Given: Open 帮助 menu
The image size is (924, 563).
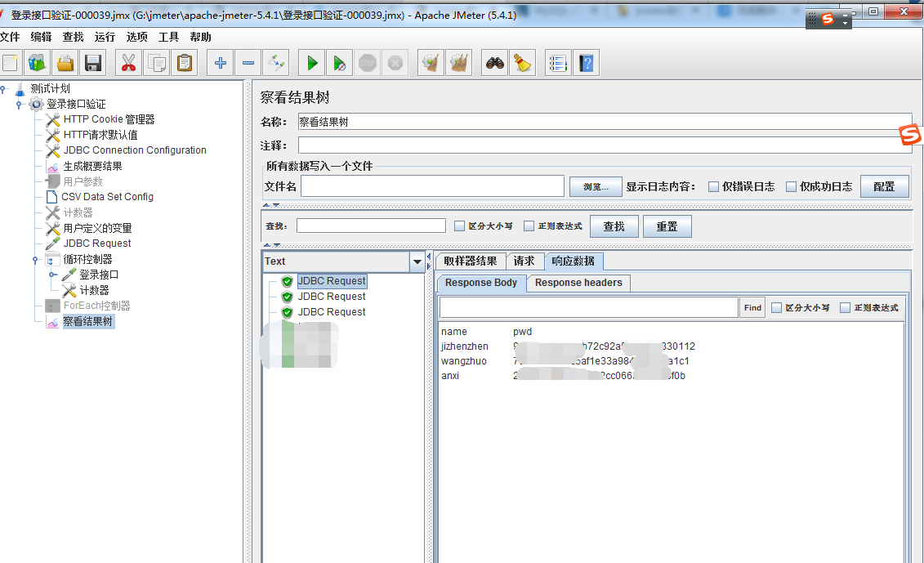Looking at the screenshot, I should [200, 37].
